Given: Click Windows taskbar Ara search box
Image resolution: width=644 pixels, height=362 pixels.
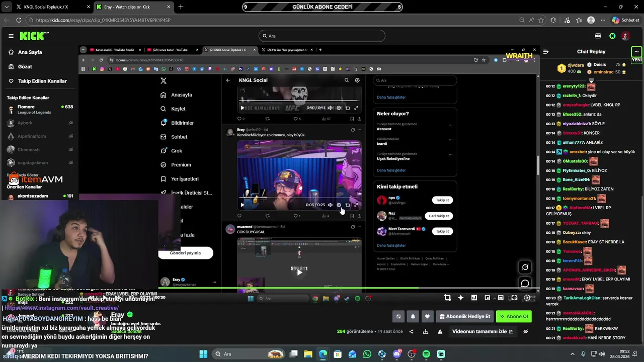Looking at the screenshot, I should (x=248, y=354).
